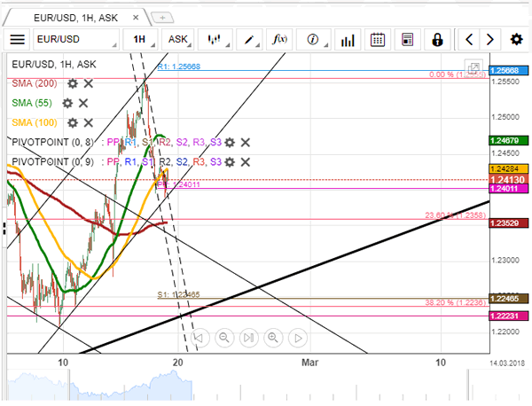Click the chart info icon
Screen dimensions: 532x406
(x=313, y=39)
